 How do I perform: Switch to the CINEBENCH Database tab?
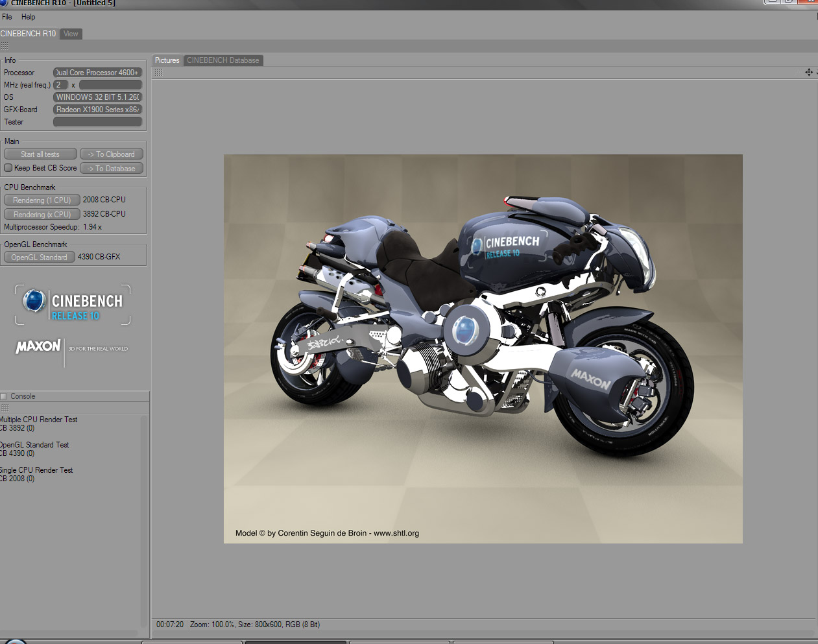click(223, 60)
